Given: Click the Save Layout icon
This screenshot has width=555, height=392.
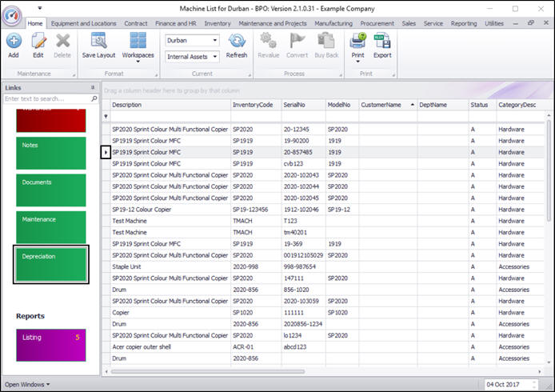Looking at the screenshot, I should [98, 41].
